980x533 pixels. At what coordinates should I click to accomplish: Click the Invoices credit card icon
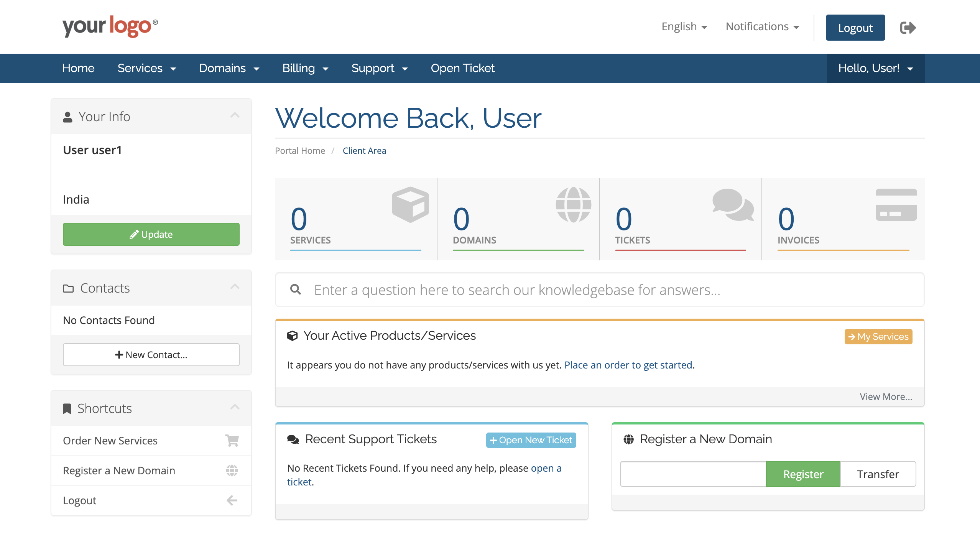pos(896,204)
